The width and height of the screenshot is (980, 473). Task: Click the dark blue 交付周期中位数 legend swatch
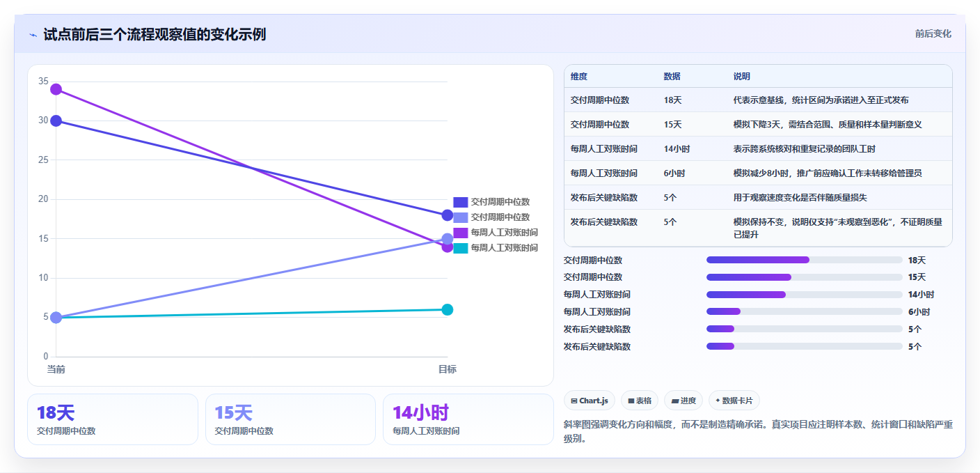tap(460, 202)
